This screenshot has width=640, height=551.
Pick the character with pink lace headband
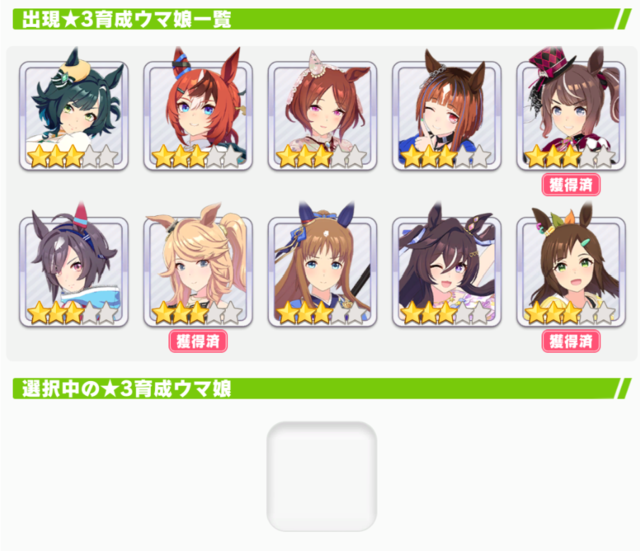point(322,116)
